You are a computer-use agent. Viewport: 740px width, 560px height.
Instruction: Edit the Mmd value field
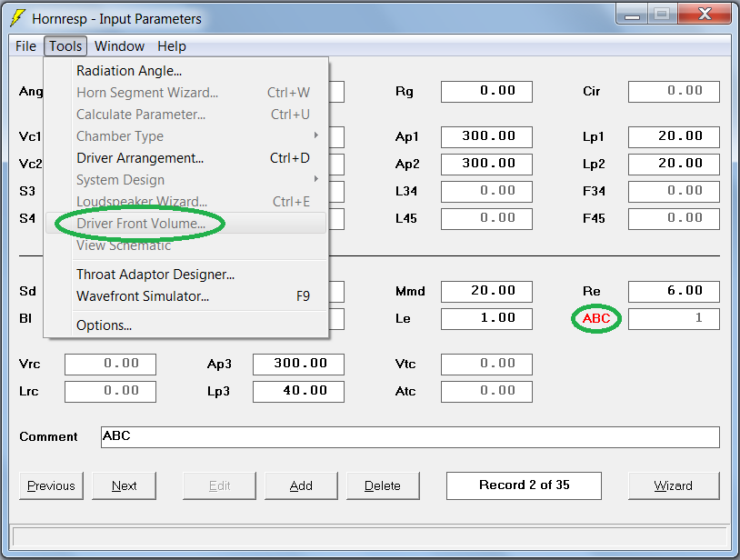click(486, 292)
